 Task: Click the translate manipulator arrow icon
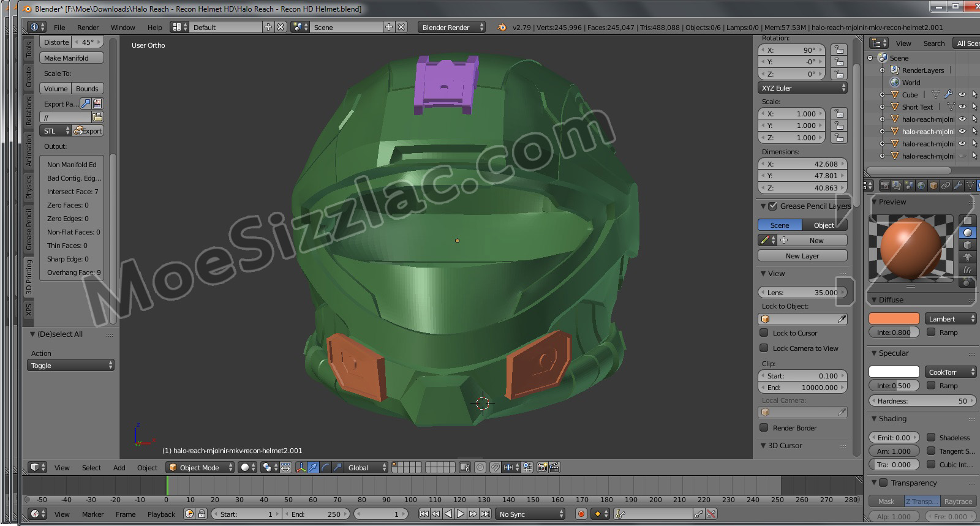pyautogui.click(x=313, y=467)
